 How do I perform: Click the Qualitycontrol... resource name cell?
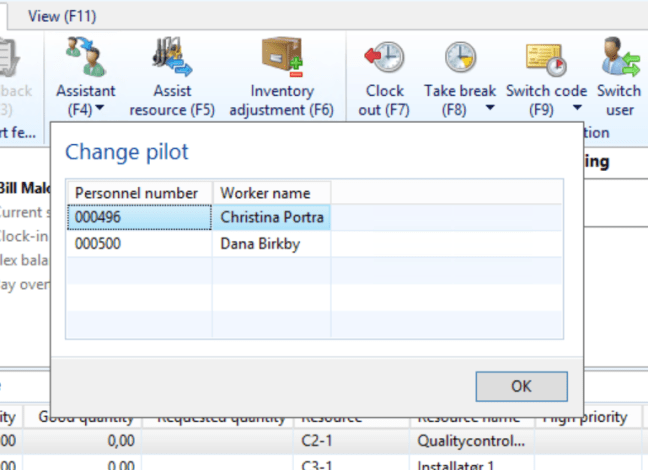click(x=472, y=441)
